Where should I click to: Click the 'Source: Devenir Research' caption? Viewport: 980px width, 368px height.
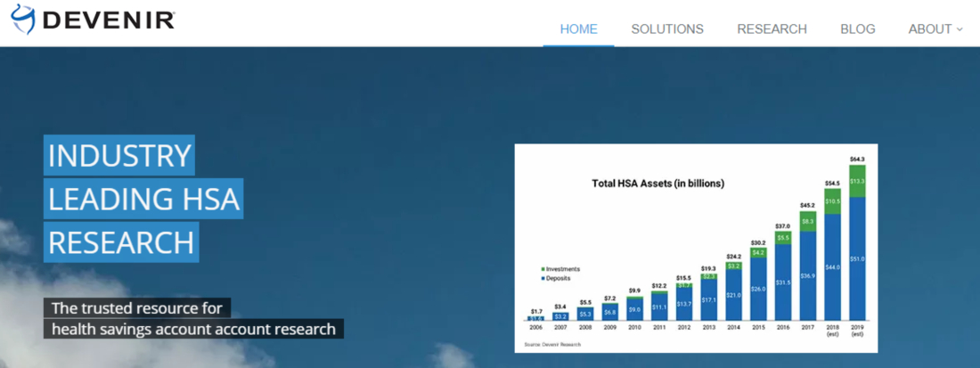pos(551,344)
